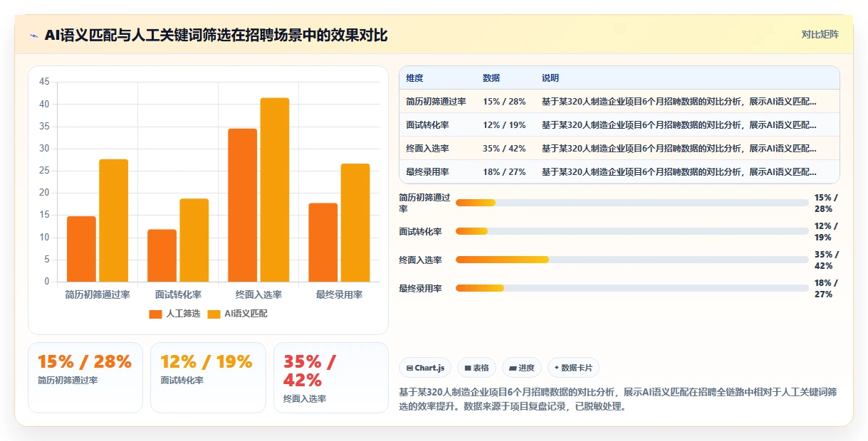Click the 简历初筛通过率 x-axis label
This screenshot has width=868, height=441.
[98, 294]
